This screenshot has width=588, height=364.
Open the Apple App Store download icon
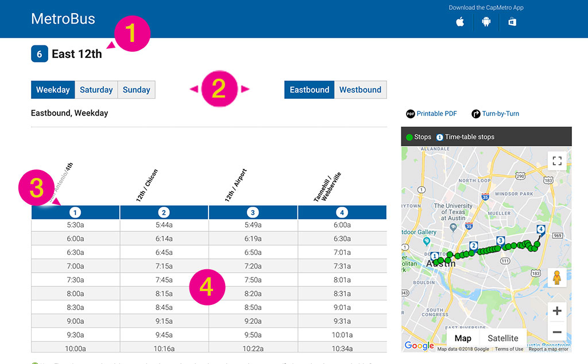(460, 22)
